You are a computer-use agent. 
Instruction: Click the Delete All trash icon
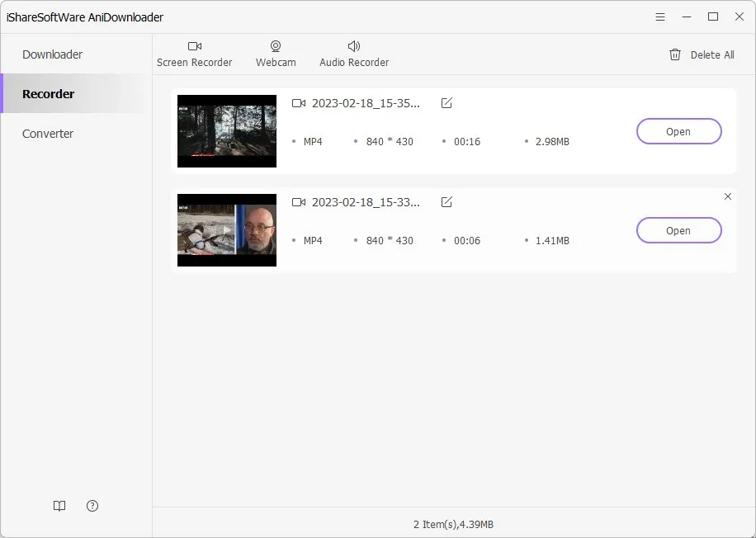point(675,54)
